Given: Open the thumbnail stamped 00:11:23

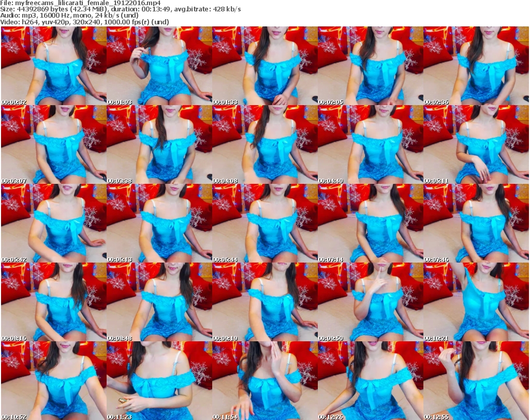Looking at the screenshot, I should 159,381.
